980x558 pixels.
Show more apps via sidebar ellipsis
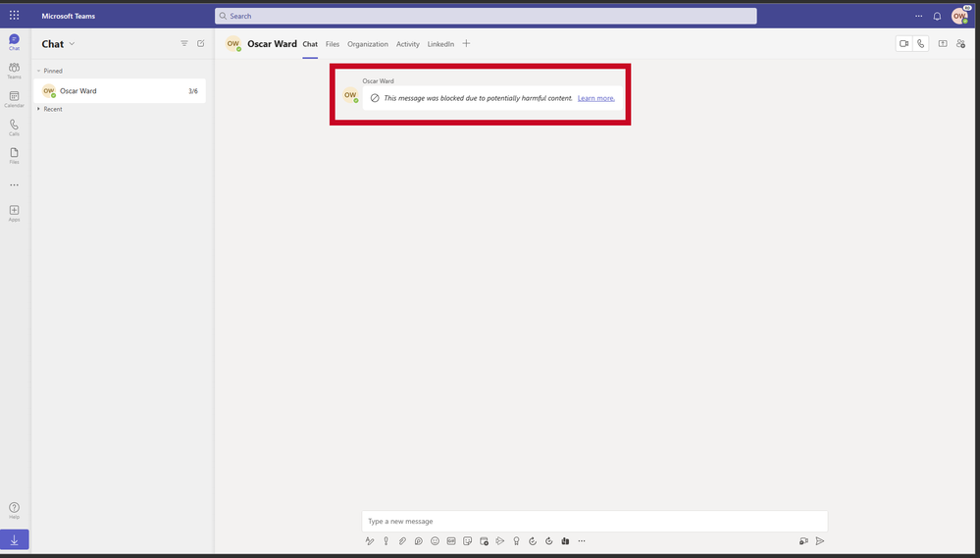(14, 185)
